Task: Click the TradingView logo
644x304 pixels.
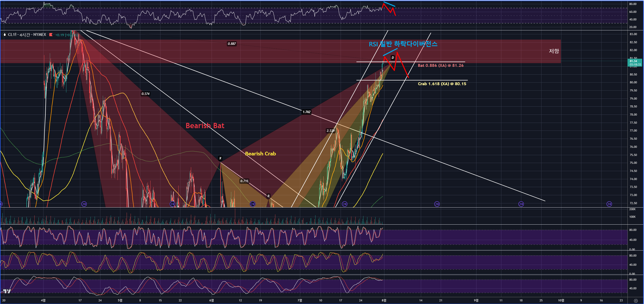Action: pos(7,291)
